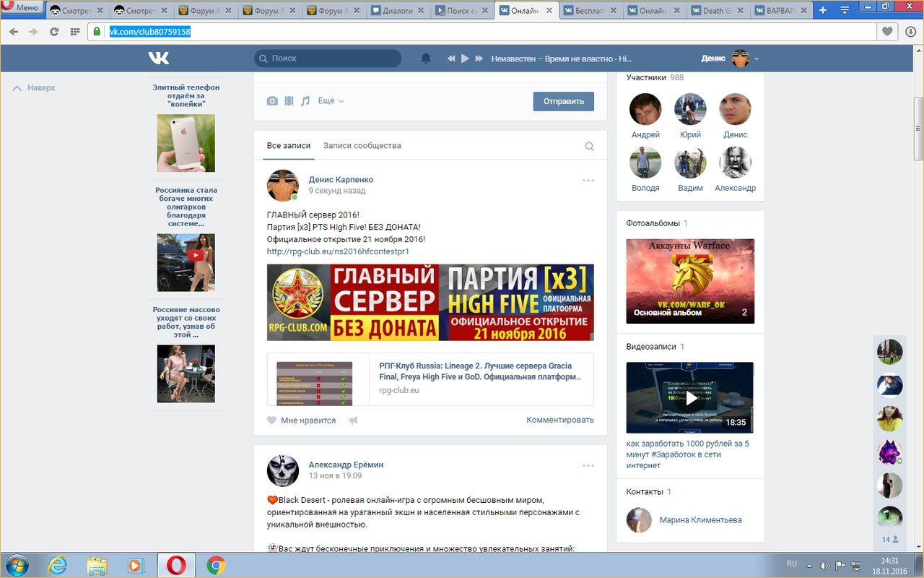Open member Вадим's avatar

tap(690, 163)
